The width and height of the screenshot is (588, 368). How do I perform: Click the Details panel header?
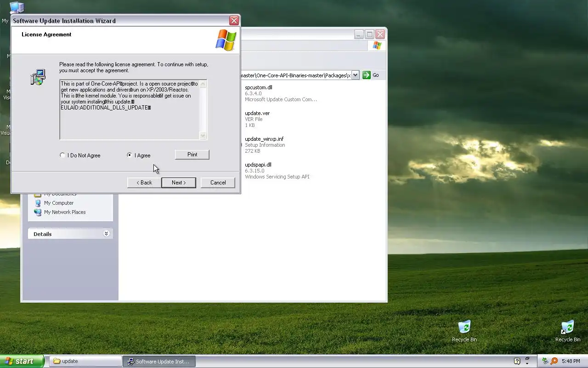[70, 234]
